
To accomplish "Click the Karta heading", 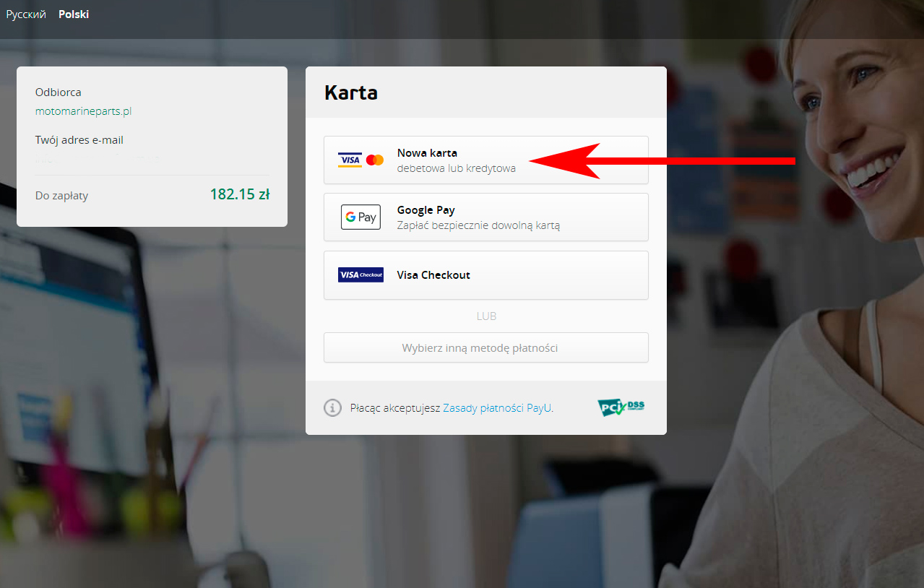I will click(351, 92).
